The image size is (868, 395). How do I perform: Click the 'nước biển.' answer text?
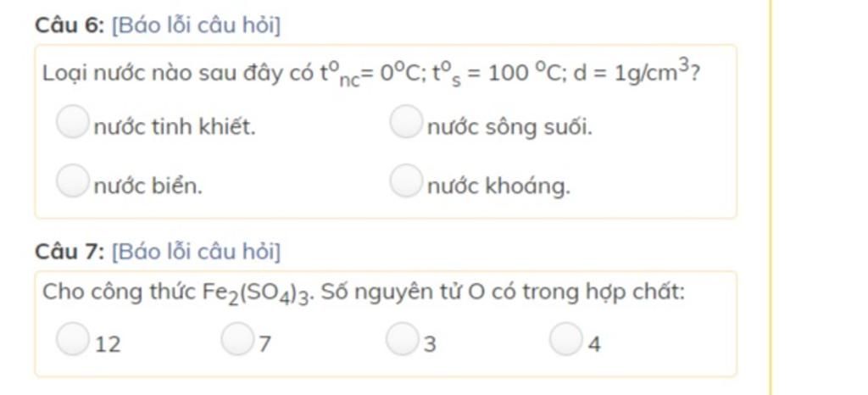148,187
